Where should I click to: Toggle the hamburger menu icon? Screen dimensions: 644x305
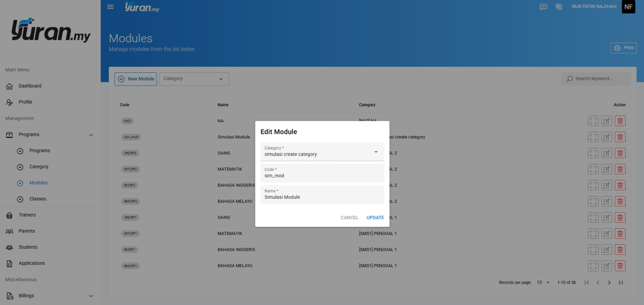[110, 7]
